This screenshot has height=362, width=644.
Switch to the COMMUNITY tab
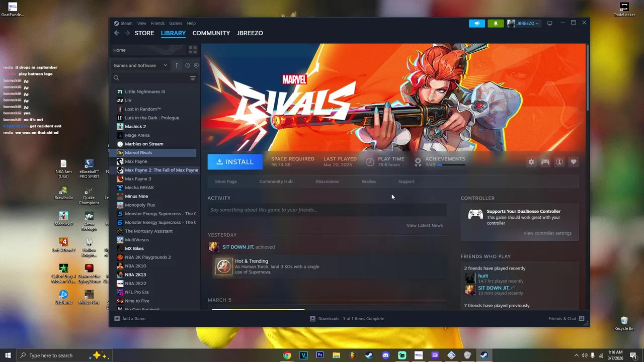[211, 33]
